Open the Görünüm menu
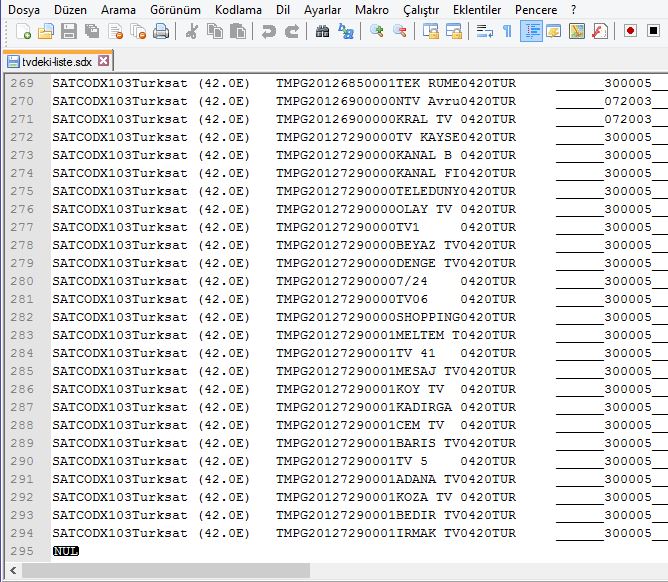 [175, 10]
